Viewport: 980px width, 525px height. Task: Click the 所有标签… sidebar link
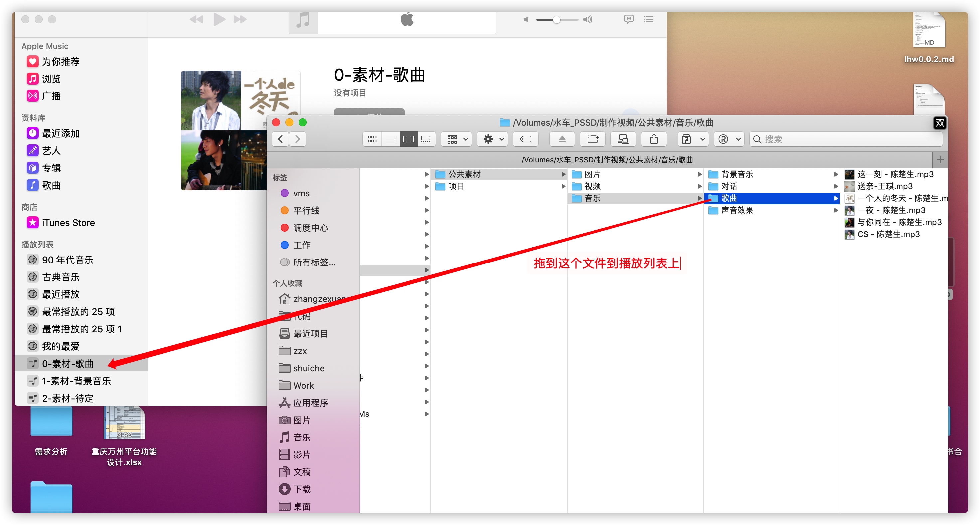(x=314, y=262)
